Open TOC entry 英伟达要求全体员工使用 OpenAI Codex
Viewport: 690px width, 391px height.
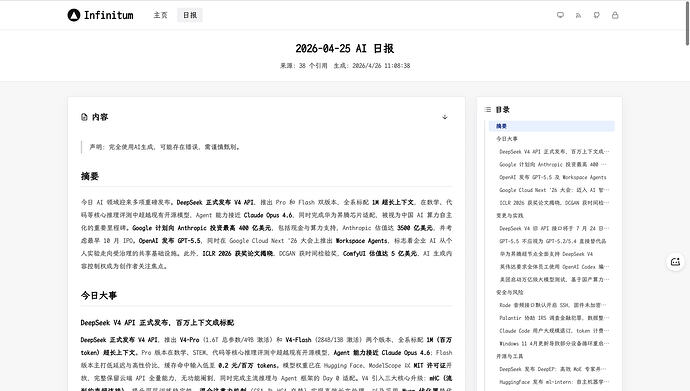point(554,267)
